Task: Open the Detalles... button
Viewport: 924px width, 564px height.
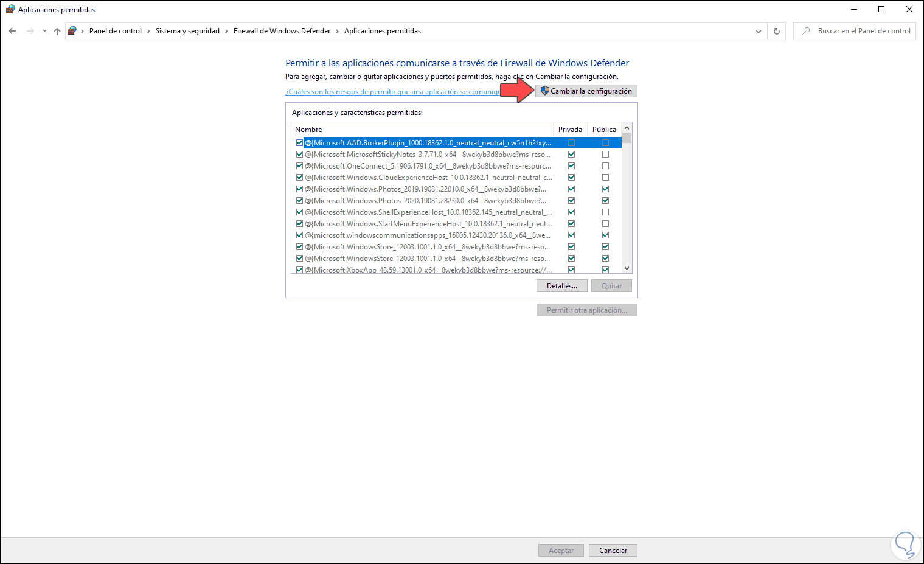Action: point(562,286)
